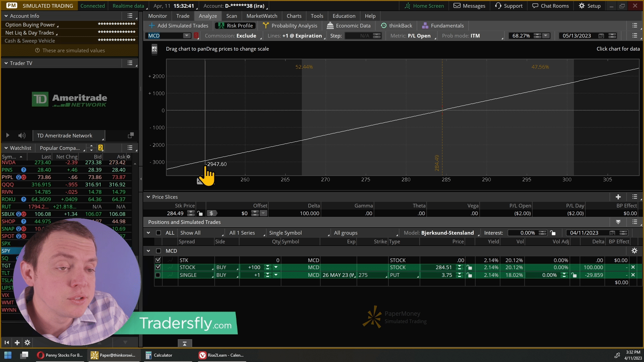Screen dimensions: 644x362
Task: Open the Show All dropdown
Action: click(x=202, y=233)
